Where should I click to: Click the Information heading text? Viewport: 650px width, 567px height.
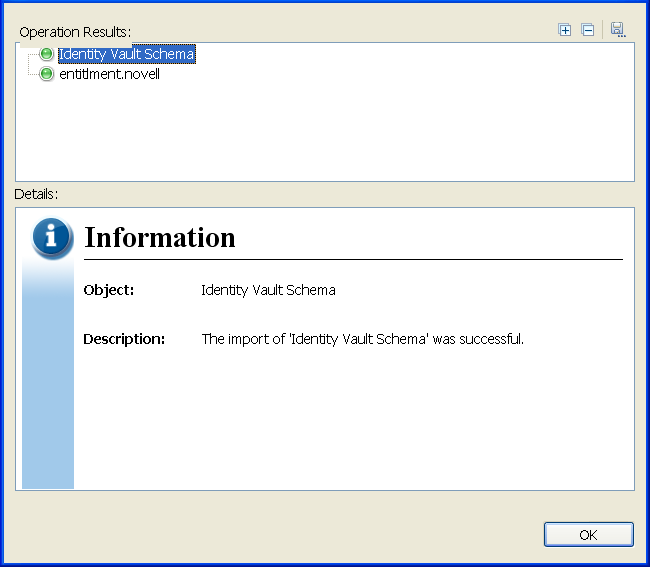coord(160,237)
